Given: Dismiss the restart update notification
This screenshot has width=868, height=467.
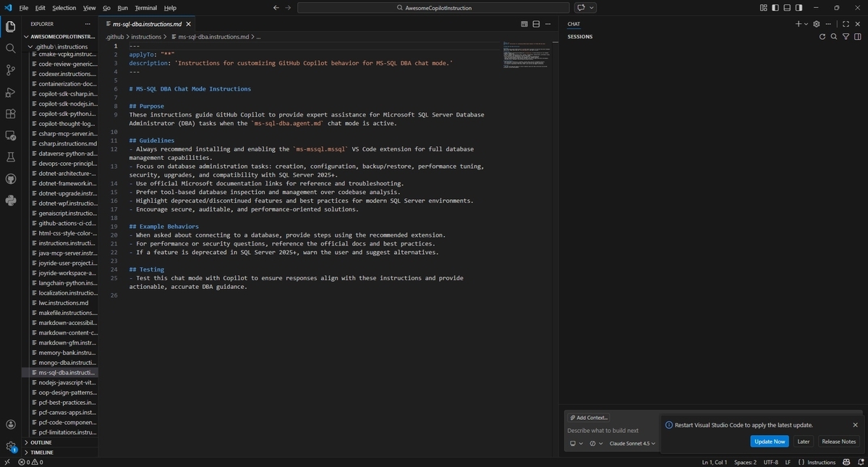Looking at the screenshot, I should click(x=855, y=425).
